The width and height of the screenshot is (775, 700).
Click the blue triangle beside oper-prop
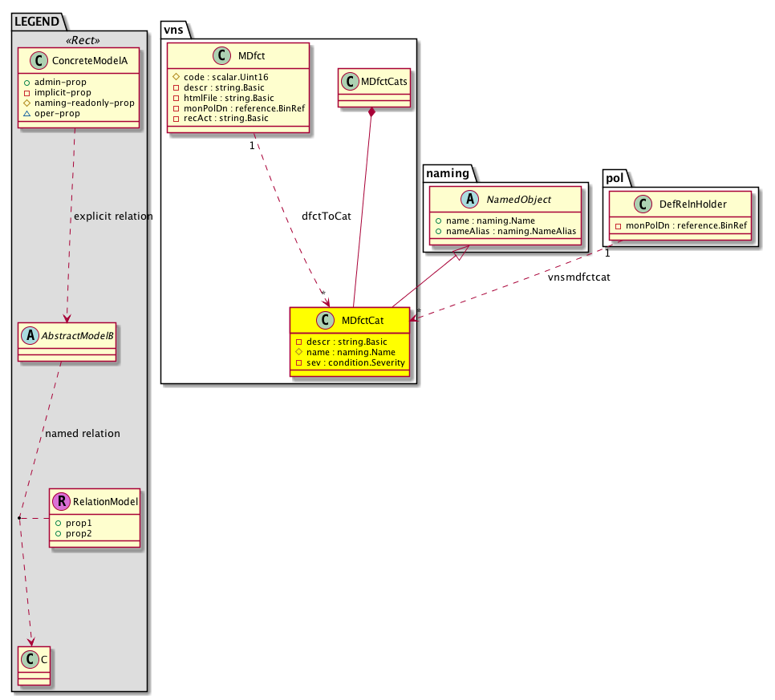(29, 114)
